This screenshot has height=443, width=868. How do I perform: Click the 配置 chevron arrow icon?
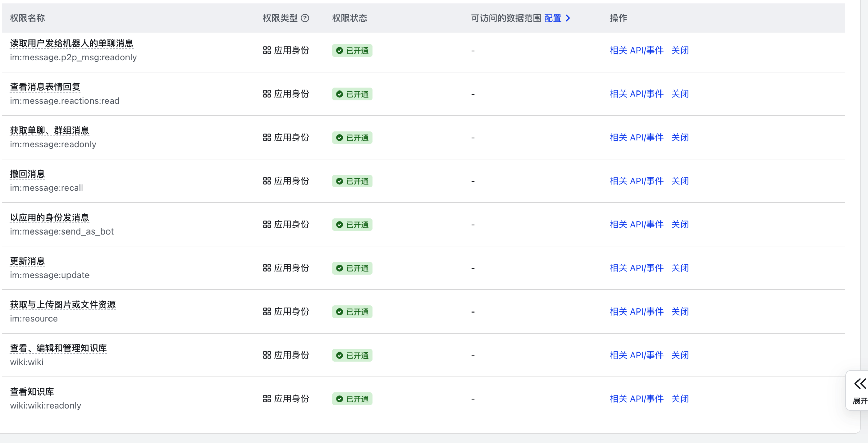click(x=568, y=18)
